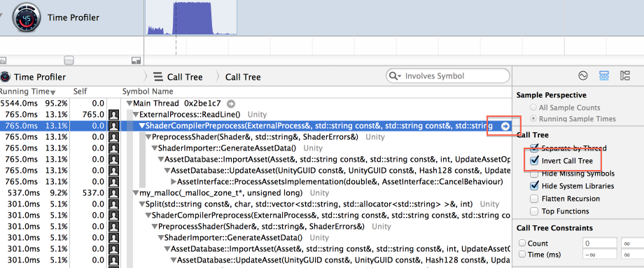Disable Hide System Libraries
This screenshot has height=268, width=644.
tap(534, 186)
